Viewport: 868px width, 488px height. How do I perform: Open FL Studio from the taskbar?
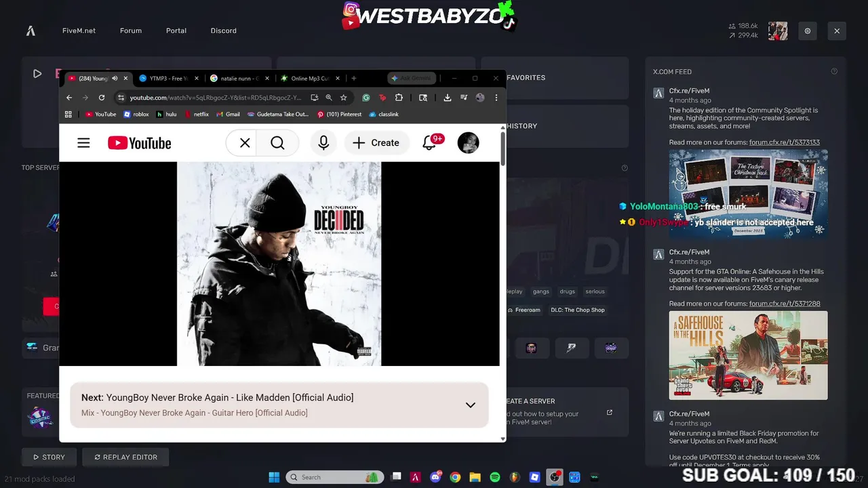(x=515, y=477)
